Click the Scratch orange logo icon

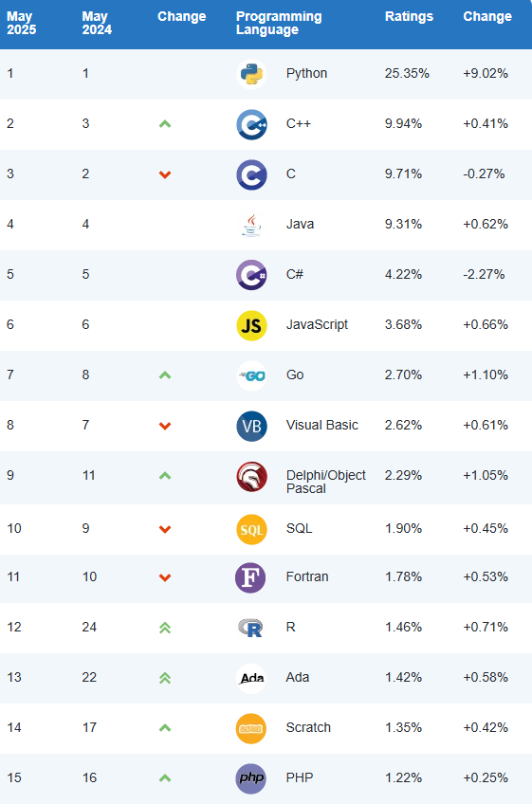click(x=251, y=728)
